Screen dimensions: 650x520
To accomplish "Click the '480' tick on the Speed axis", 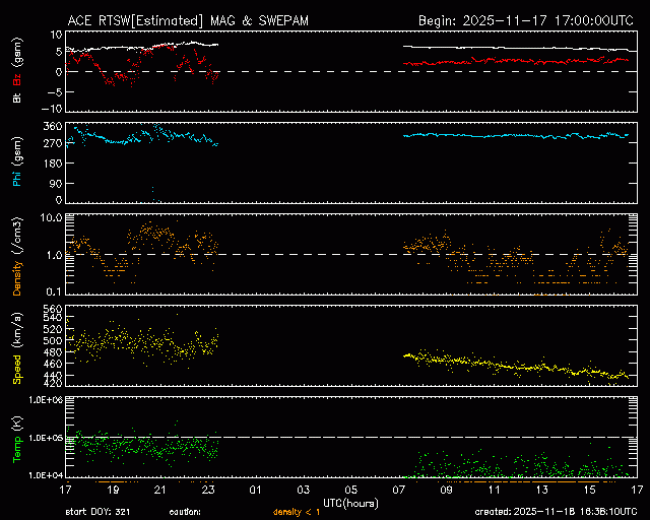I will [53, 352].
